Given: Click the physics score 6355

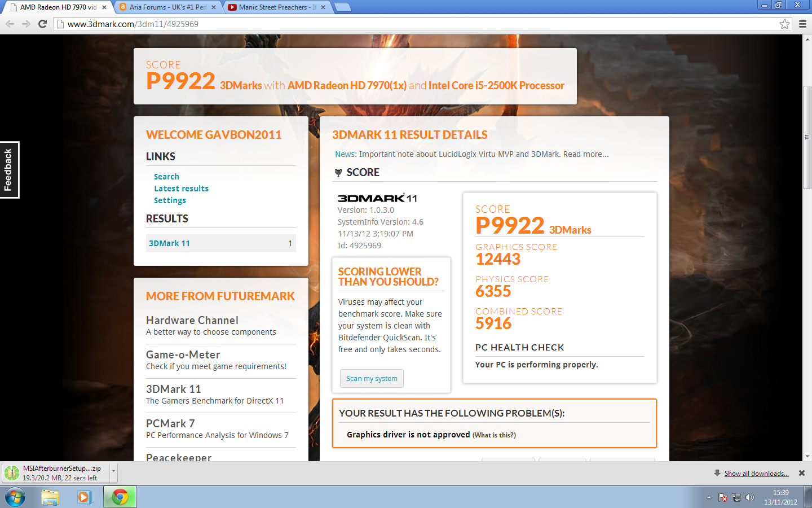Looking at the screenshot, I should click(x=493, y=291).
